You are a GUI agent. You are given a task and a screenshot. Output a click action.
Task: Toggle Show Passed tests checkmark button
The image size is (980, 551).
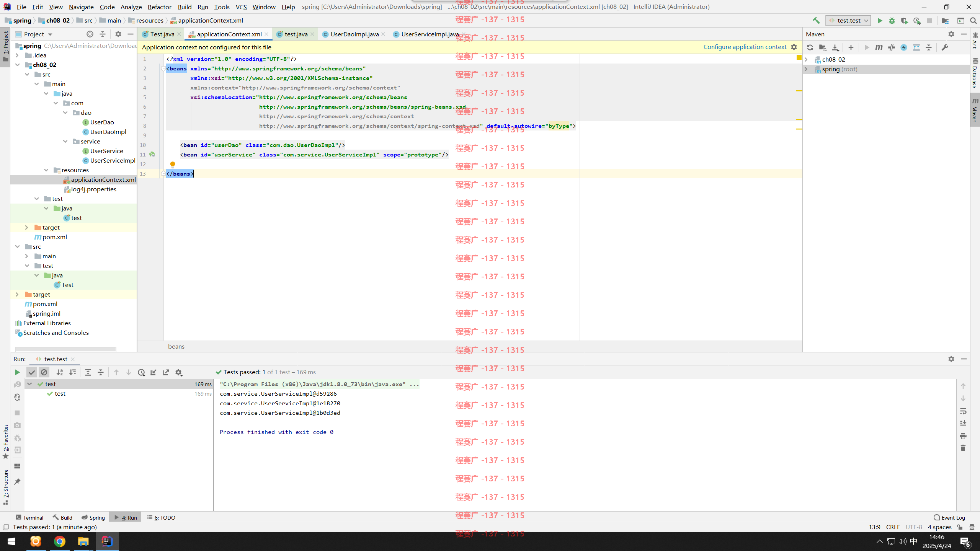(32, 372)
